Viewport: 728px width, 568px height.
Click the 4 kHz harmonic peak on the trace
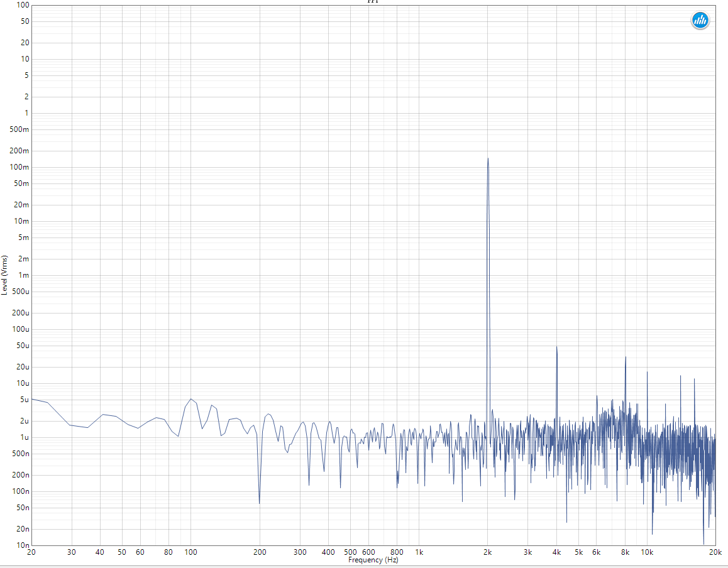pos(556,347)
